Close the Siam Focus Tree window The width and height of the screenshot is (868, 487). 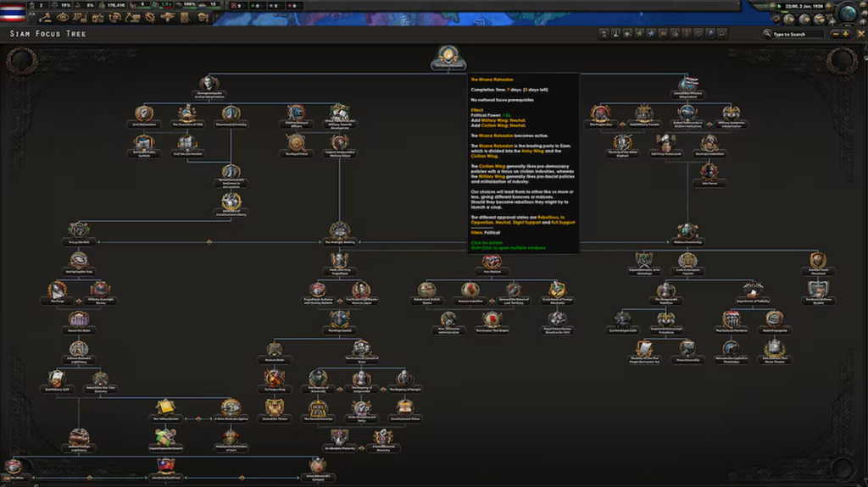click(x=861, y=35)
